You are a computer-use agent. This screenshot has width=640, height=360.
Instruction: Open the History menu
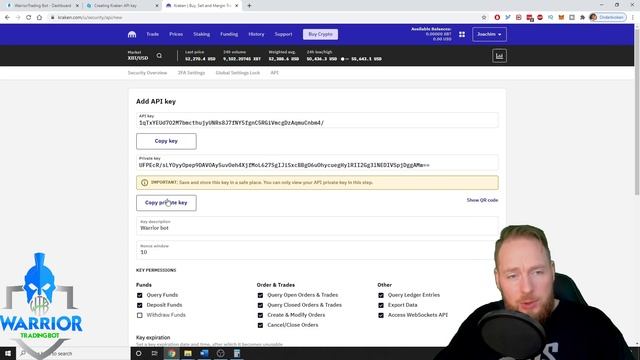coord(256,34)
